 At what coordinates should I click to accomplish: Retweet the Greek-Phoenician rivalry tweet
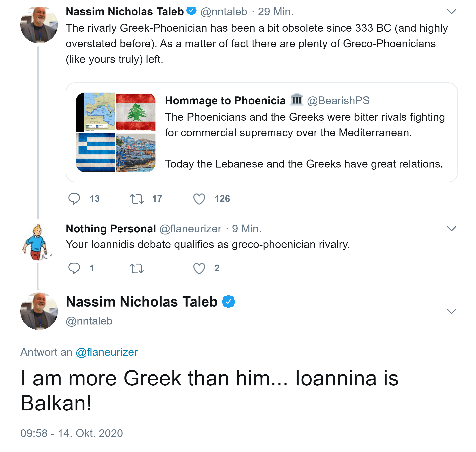click(137, 199)
